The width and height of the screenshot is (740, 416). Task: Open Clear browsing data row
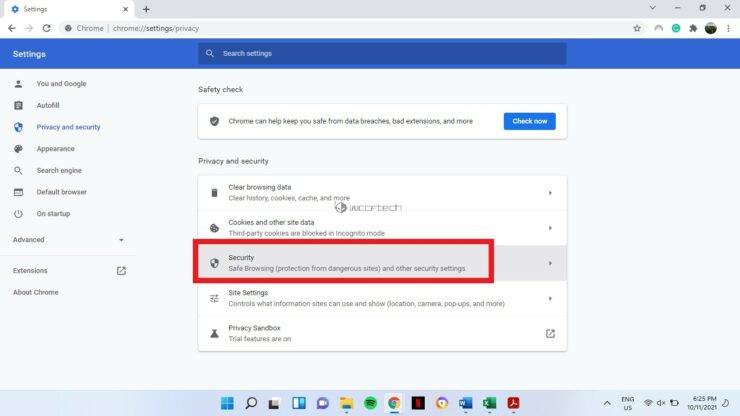(x=382, y=193)
